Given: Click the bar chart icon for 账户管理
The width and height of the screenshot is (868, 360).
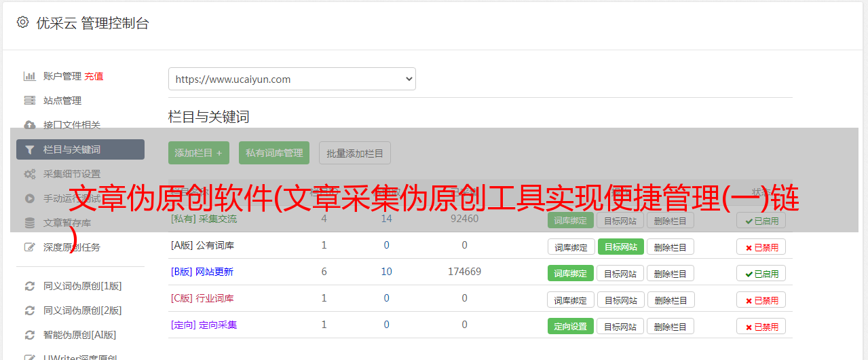Looking at the screenshot, I should click(x=30, y=76).
